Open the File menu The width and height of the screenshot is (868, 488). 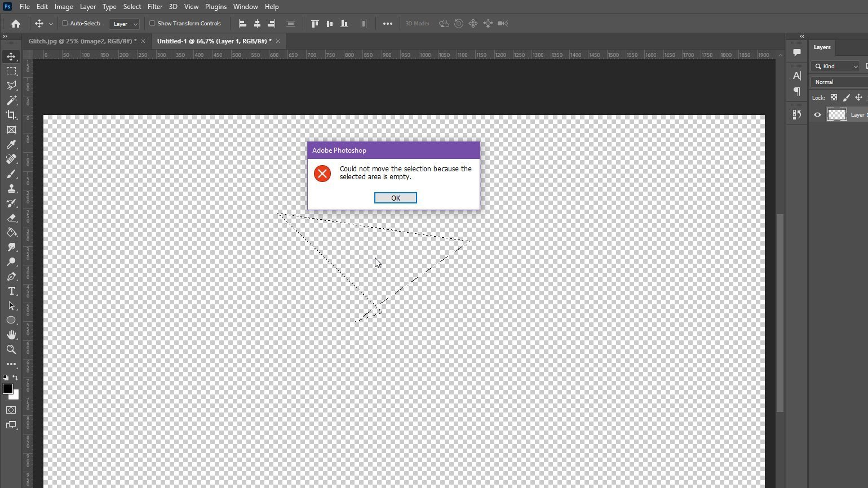[25, 7]
